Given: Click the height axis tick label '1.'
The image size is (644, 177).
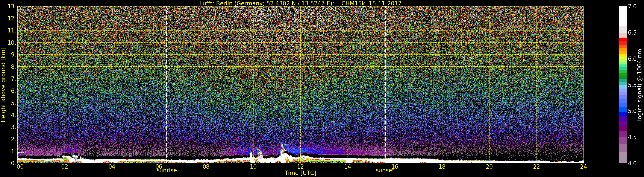Looking at the screenshot, I should [14, 151].
